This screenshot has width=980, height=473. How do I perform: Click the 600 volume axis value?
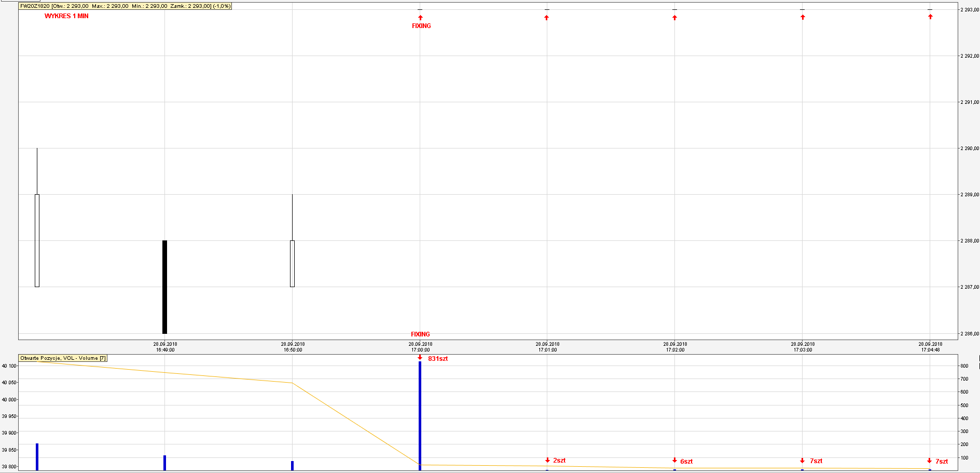click(x=964, y=393)
